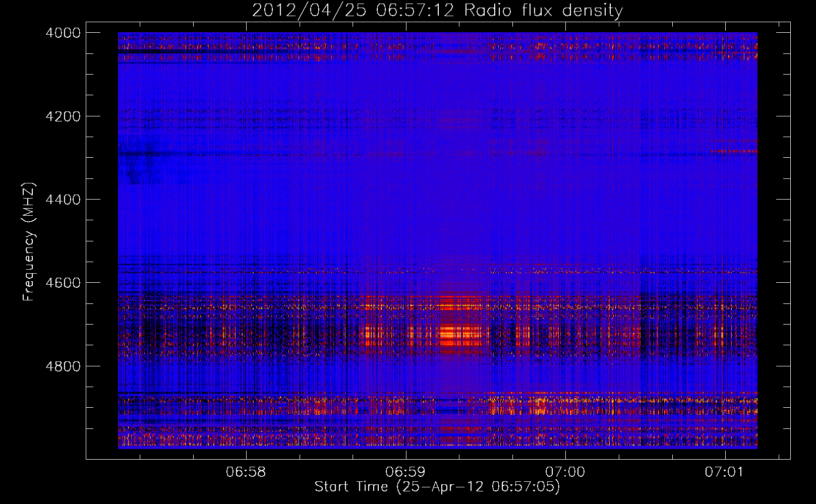Click the bright burst near 4720 MHz after 06:59
Image resolution: width=816 pixels, height=504 pixels.
click(460, 334)
